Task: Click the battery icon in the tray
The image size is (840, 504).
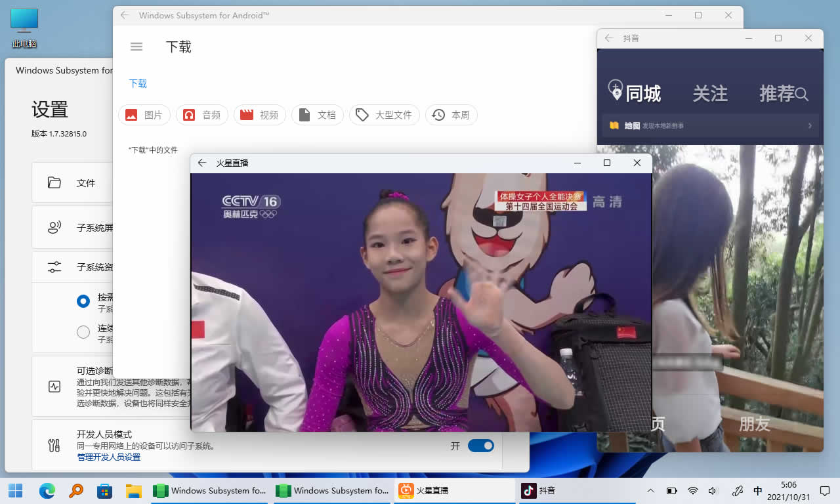Action: (x=671, y=490)
